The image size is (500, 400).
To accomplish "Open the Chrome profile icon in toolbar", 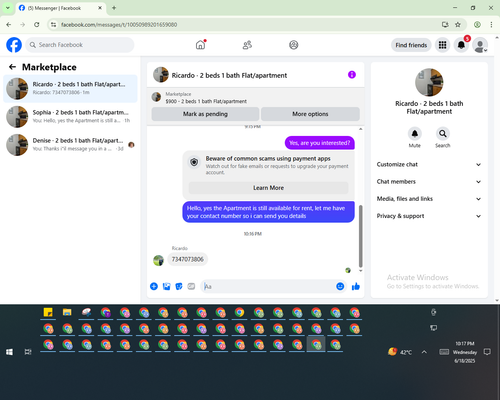I will tap(477, 24).
